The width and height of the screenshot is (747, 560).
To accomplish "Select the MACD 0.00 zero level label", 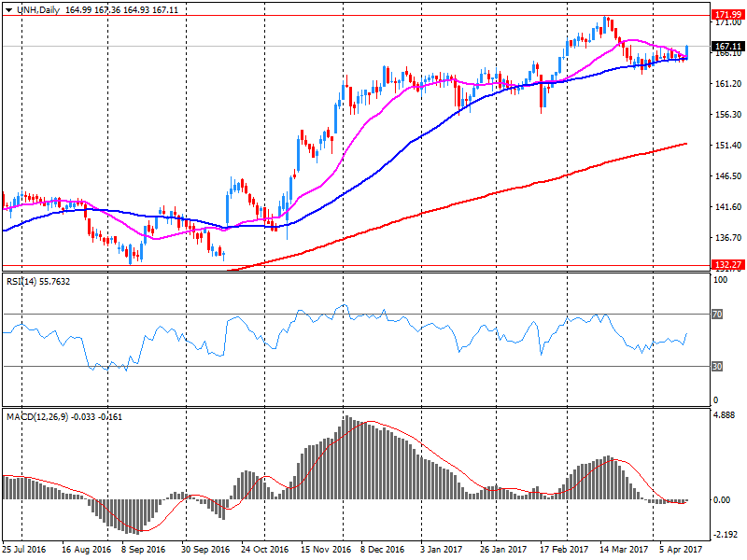I will [722, 500].
